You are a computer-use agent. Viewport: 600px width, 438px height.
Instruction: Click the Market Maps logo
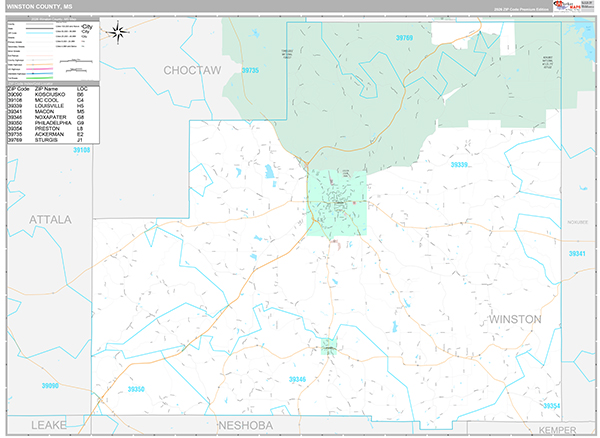tap(567, 6)
